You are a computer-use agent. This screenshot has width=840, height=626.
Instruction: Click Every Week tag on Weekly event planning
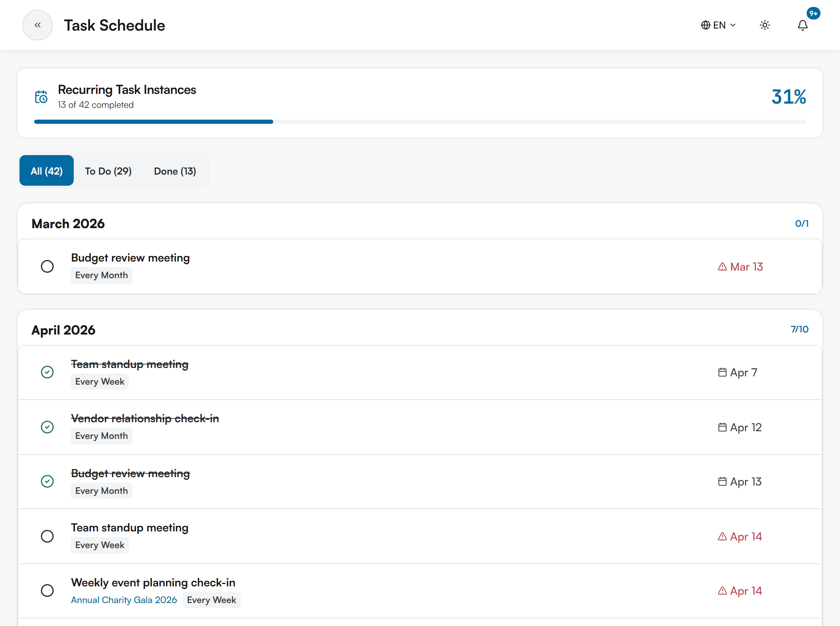click(211, 600)
